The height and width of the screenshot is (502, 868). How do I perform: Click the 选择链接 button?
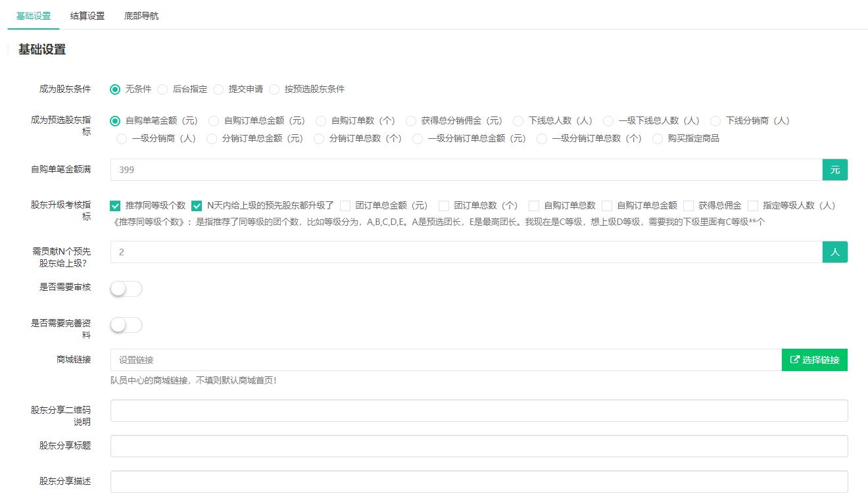(x=815, y=360)
